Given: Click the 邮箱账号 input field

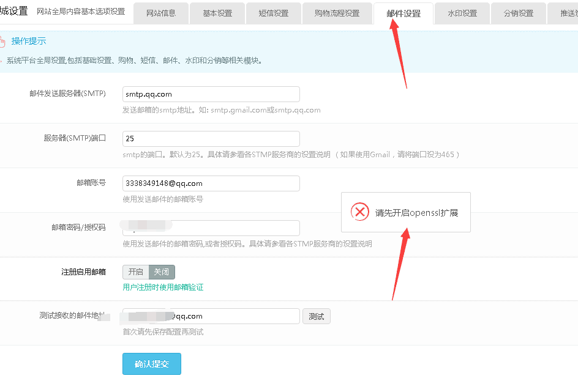Looking at the screenshot, I should [211, 183].
